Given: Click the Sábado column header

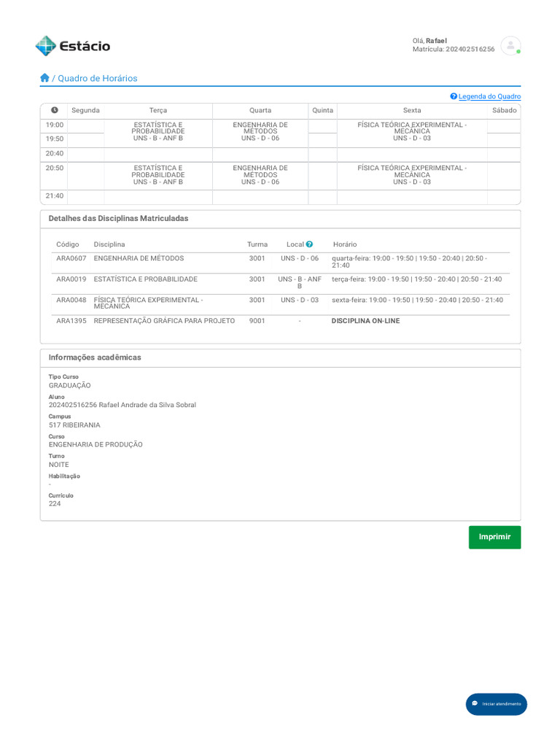Looking at the screenshot, I should pyautogui.click(x=505, y=110).
